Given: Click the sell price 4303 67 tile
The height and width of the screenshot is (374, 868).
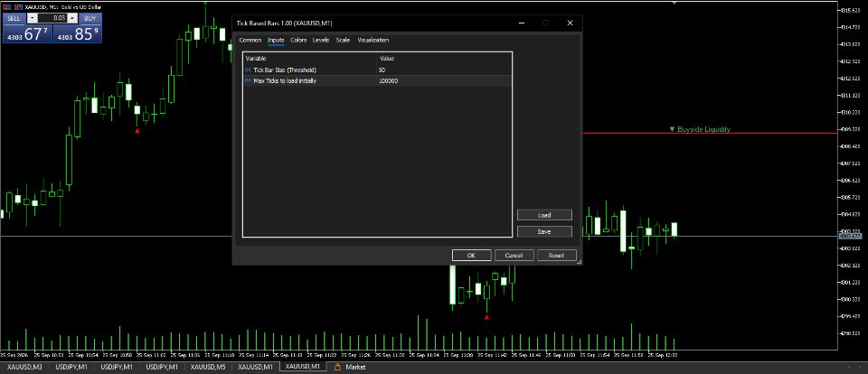Looking at the screenshot, I should [x=27, y=33].
